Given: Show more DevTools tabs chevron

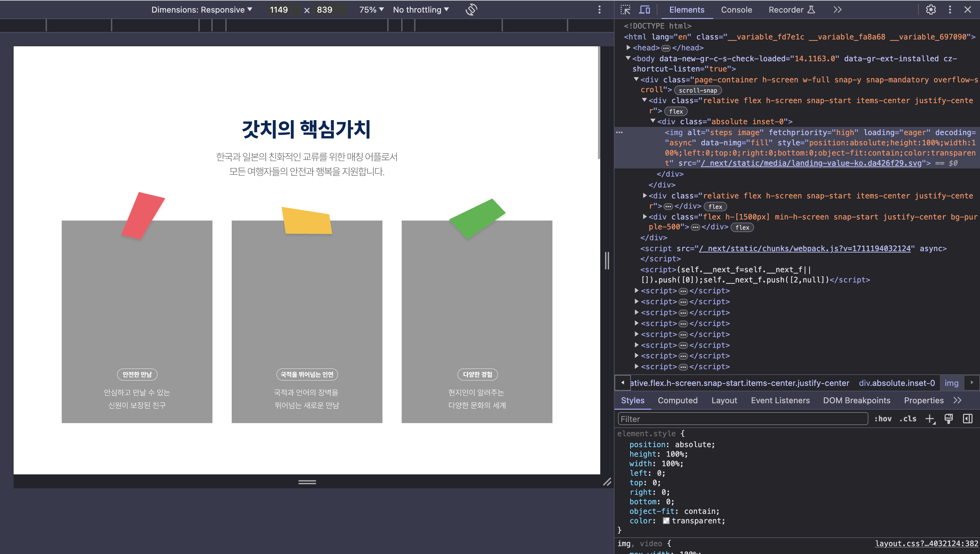Looking at the screenshot, I should click(x=837, y=10).
